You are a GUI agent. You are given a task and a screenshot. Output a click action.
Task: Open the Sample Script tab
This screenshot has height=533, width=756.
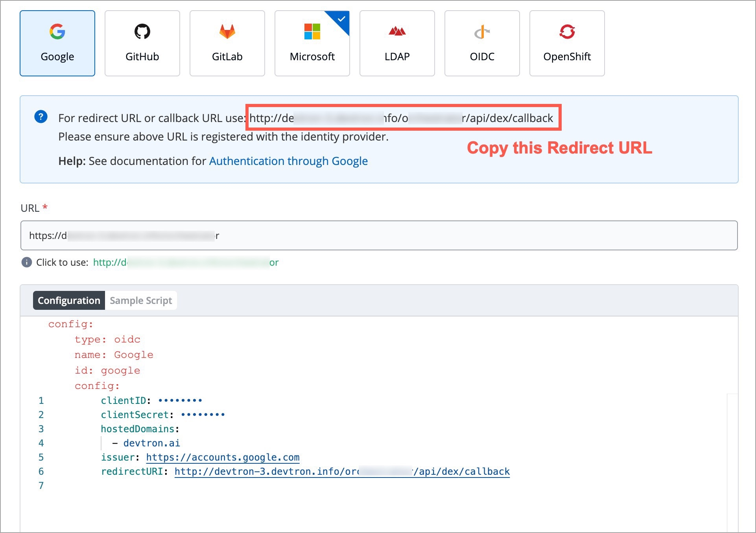coord(141,300)
